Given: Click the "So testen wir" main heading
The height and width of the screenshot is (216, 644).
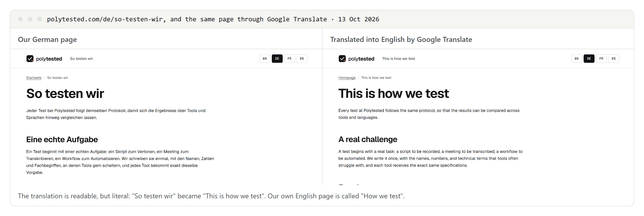Looking at the screenshot, I should pos(65,94).
